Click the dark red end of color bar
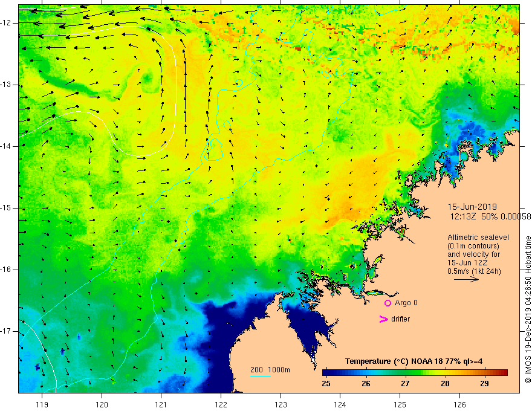Image resolution: width=532 pixels, height=411 pixels. 504,373
